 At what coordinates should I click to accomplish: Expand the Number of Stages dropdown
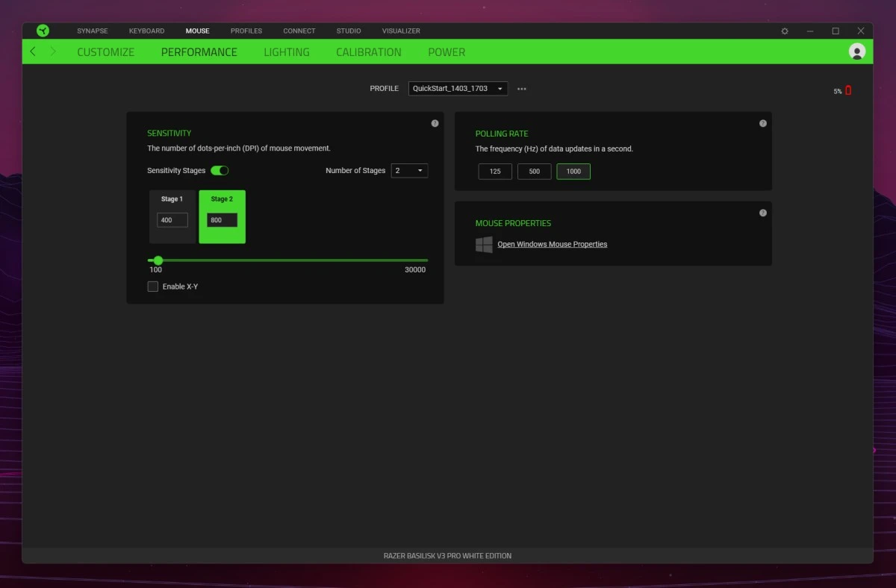409,171
